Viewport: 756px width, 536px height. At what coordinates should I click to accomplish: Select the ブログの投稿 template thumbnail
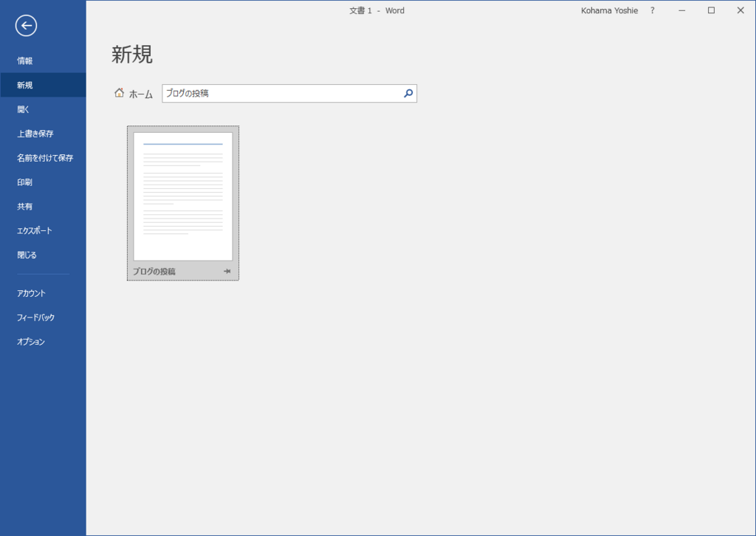pyautogui.click(x=183, y=196)
